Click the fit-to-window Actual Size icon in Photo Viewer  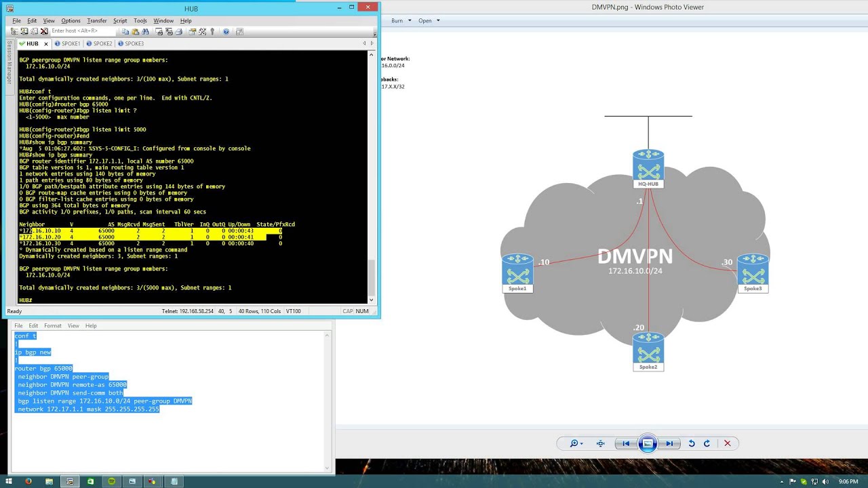[601, 443]
